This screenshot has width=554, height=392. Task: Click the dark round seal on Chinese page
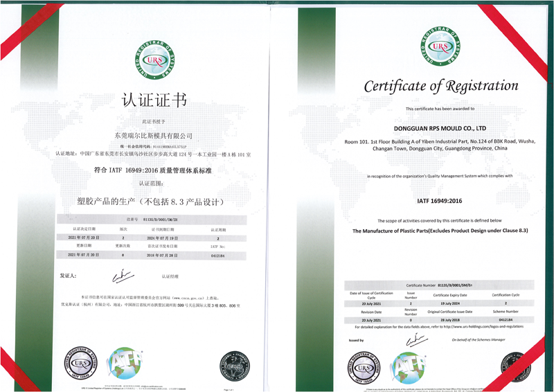click(234, 366)
